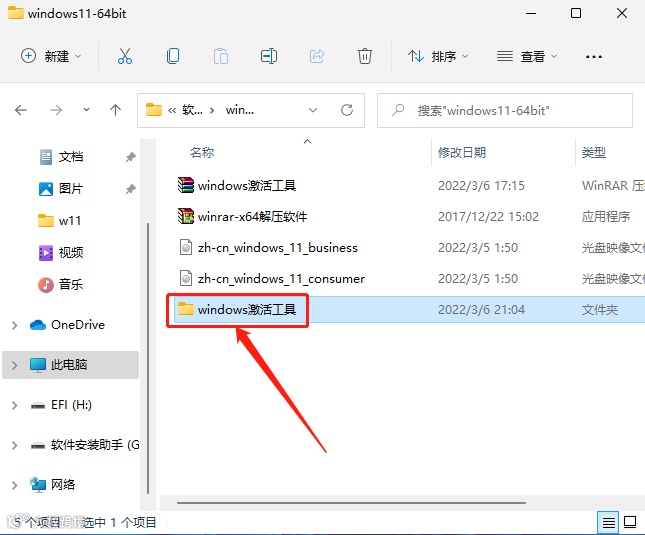Screen dimensions: 645x535
Task: Expand the address bar history dropdown
Action: 313,110
